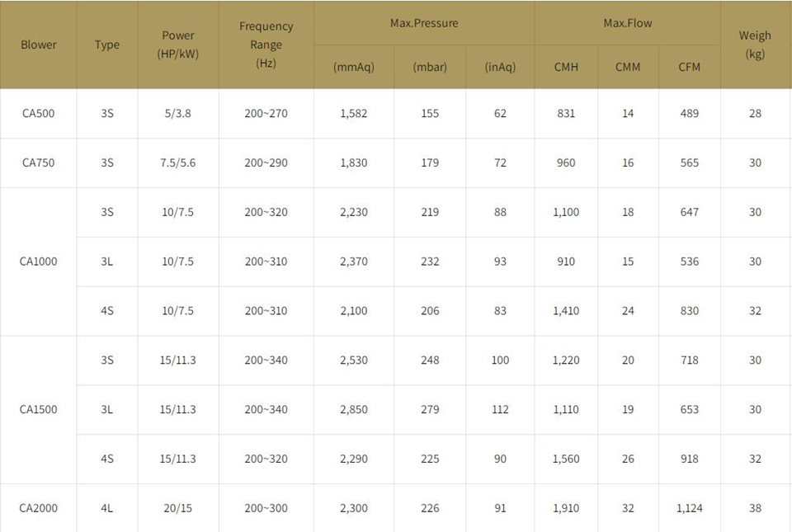Click the 1,582 mmAq pressure value
792x532 pixels.
[354, 113]
